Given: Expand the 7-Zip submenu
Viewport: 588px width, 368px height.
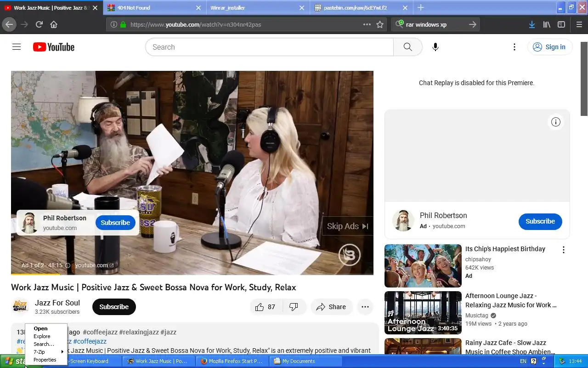Looking at the screenshot, I should pyautogui.click(x=46, y=352).
